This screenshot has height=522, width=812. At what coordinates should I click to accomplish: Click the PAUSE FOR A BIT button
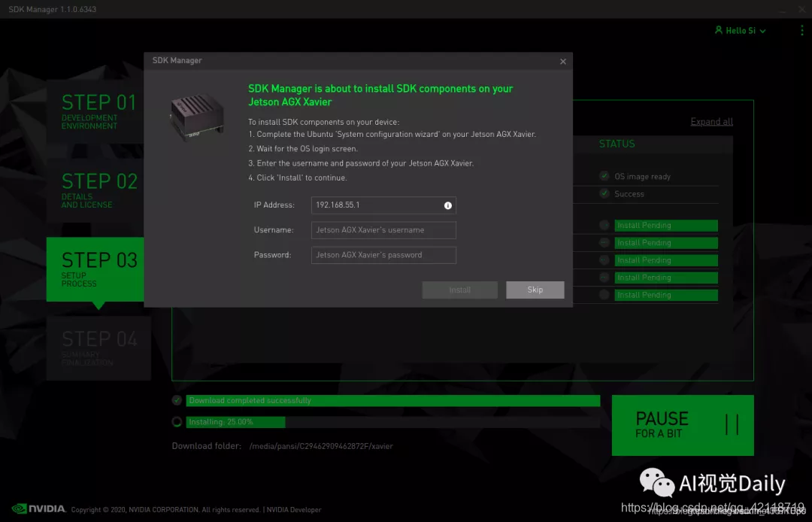point(683,425)
